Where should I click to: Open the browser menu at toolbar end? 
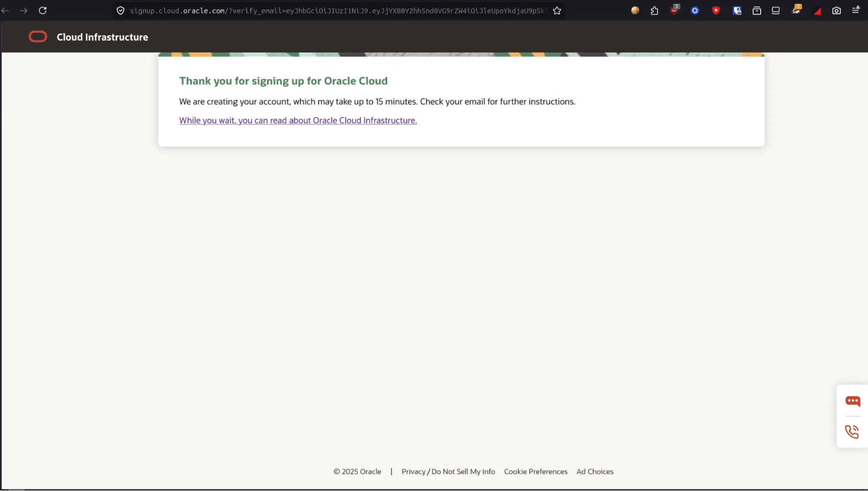(x=856, y=10)
